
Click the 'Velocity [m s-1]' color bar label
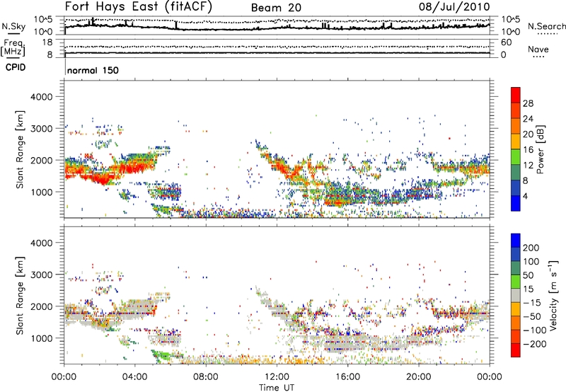coord(553,295)
